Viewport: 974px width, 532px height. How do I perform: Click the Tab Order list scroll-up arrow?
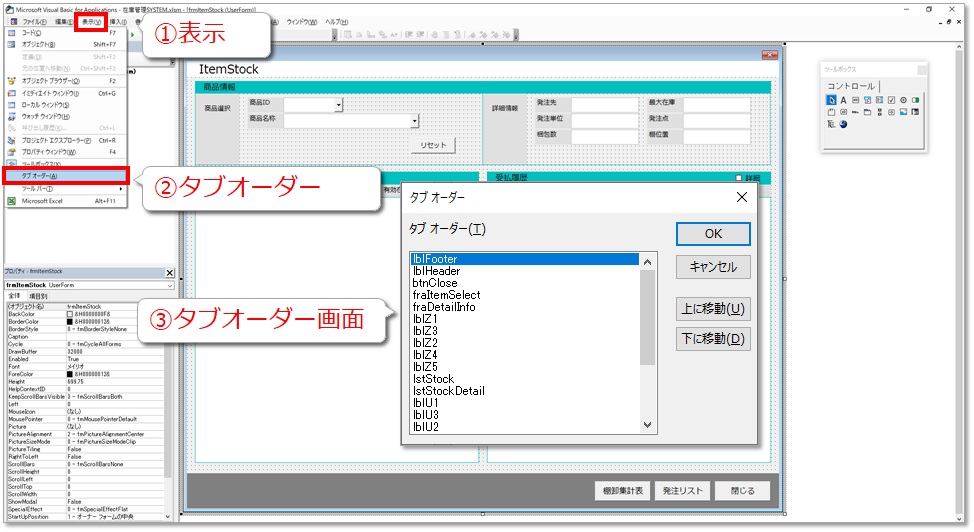click(647, 262)
